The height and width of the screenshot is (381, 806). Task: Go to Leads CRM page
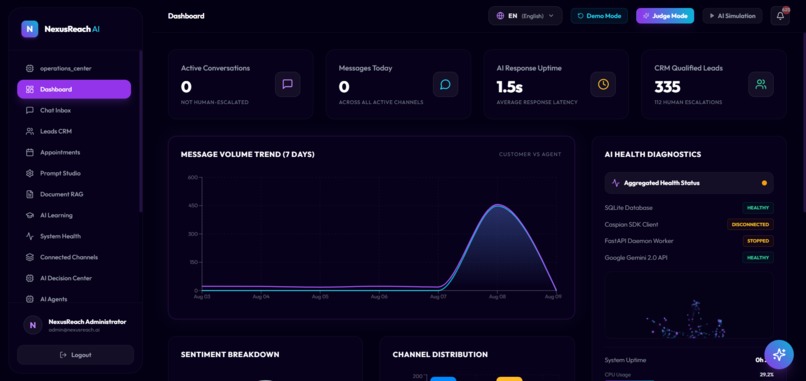point(74,131)
